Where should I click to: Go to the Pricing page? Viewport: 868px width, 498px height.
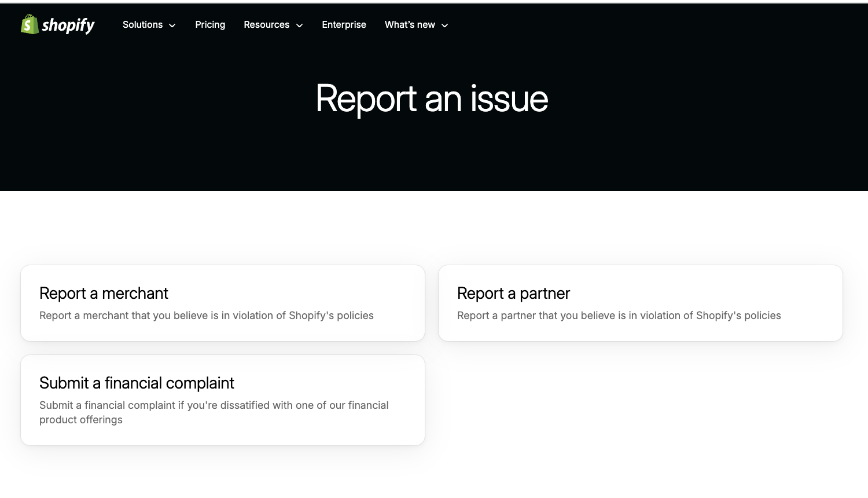[x=210, y=25]
